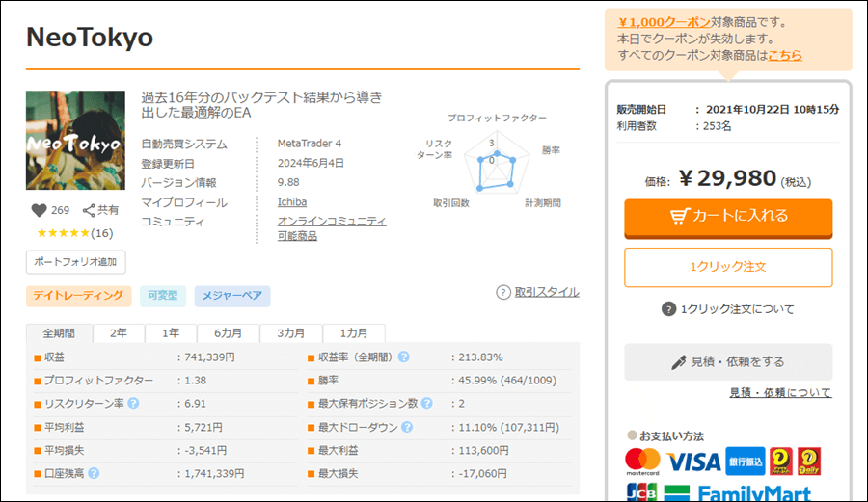The height and width of the screenshot is (502, 868).
Task: Click help icon beside 最大保有ポジション数
Action: pyautogui.click(x=425, y=403)
